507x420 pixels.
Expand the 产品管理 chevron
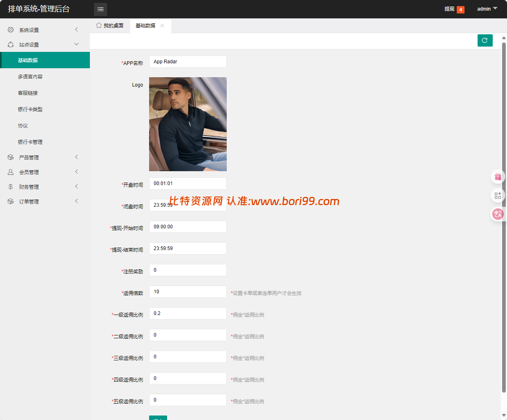pos(76,157)
